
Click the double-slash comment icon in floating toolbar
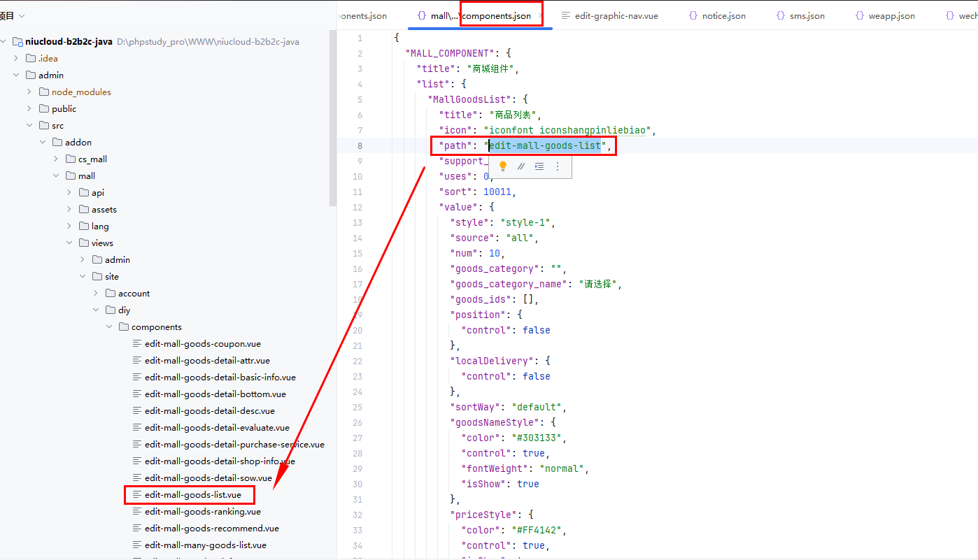coord(520,166)
